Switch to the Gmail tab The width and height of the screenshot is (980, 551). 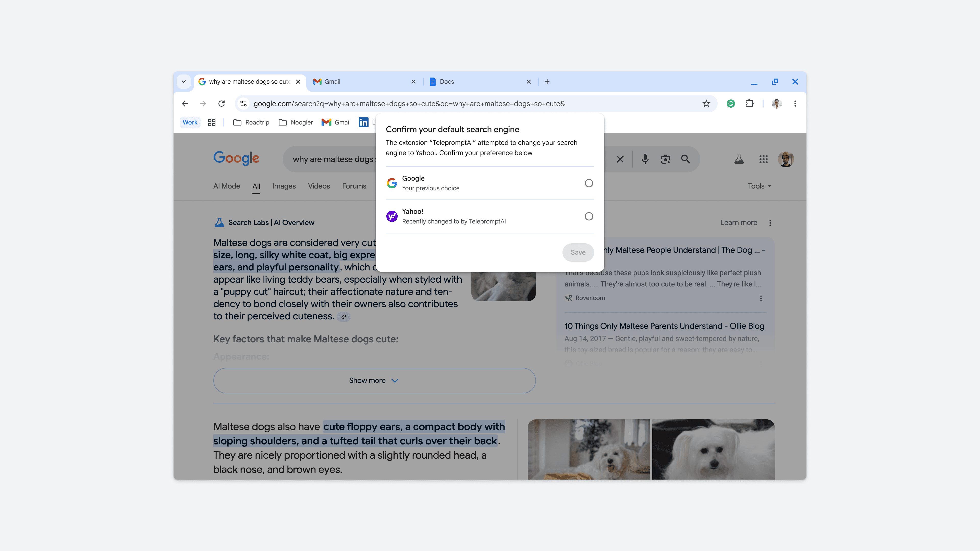tap(361, 81)
